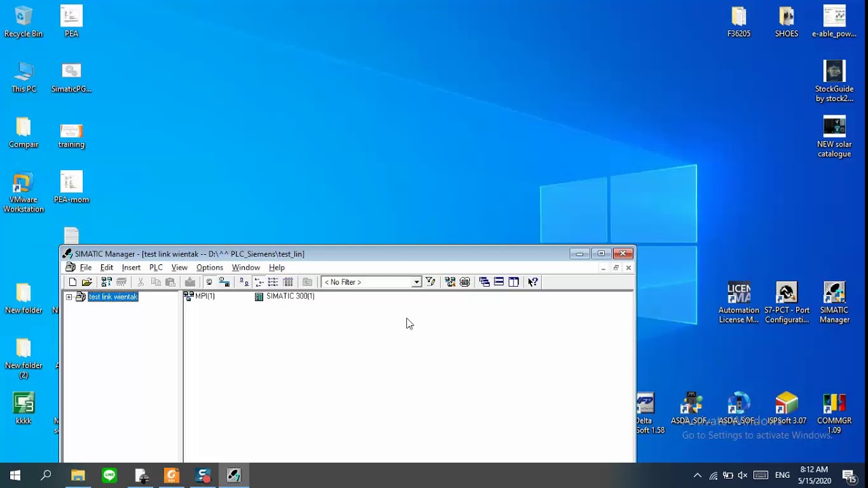The width and height of the screenshot is (868, 488).
Task: Switch to Details view
Action: coord(288,282)
